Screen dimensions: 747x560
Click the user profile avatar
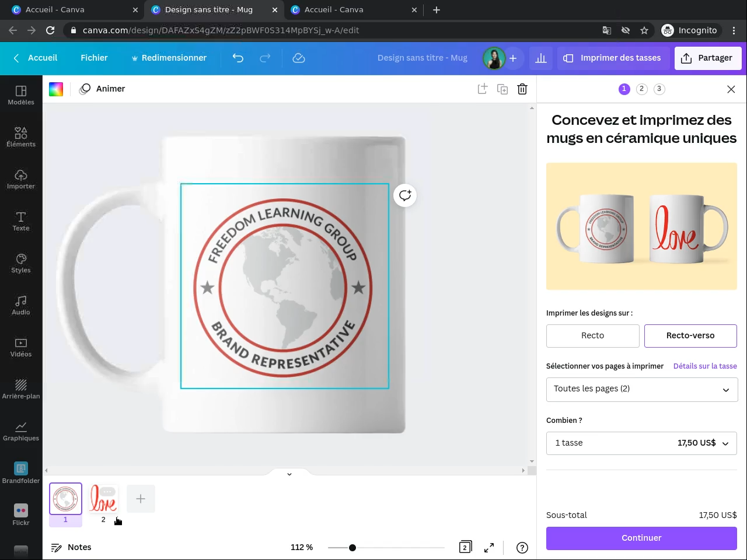(494, 58)
